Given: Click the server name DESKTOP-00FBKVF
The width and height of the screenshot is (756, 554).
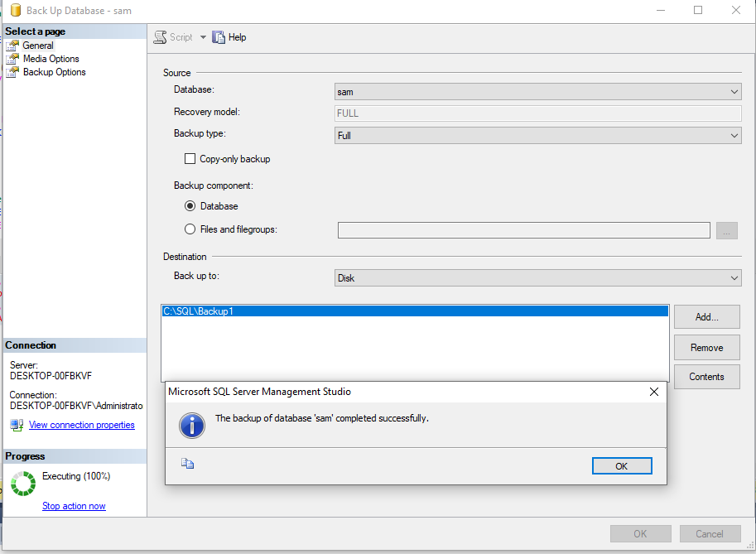Looking at the screenshot, I should (x=51, y=376).
